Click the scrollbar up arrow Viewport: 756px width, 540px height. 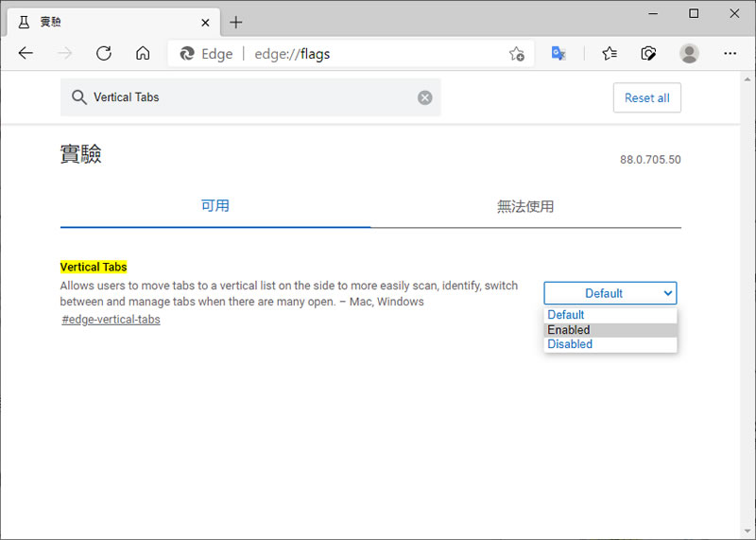[747, 79]
